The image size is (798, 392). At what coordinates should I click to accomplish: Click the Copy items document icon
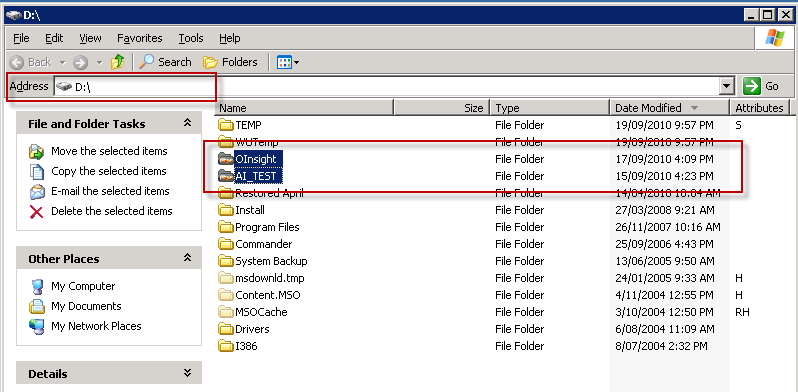(x=37, y=172)
